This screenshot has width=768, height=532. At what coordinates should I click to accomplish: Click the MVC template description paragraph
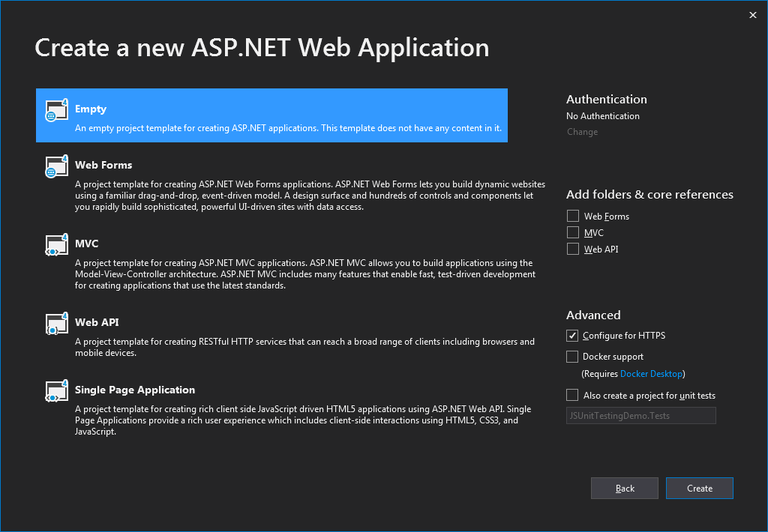click(x=305, y=274)
